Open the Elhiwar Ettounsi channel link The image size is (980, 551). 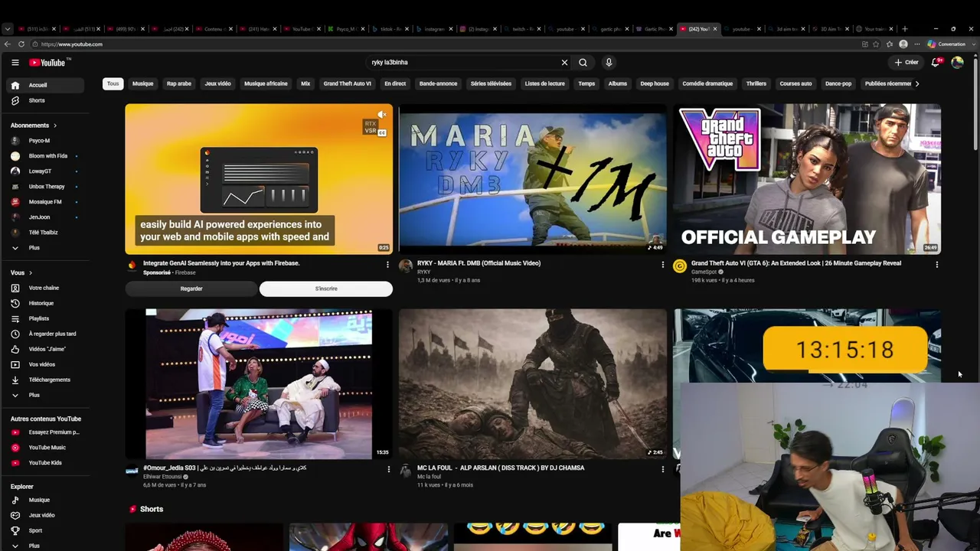[162, 477]
